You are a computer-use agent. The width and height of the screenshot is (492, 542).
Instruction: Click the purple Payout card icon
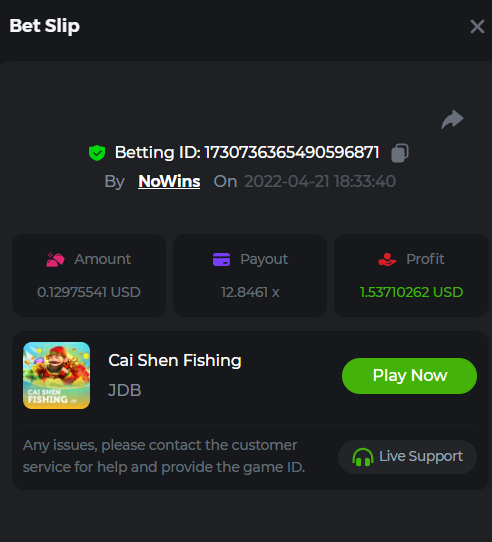pyautogui.click(x=222, y=259)
